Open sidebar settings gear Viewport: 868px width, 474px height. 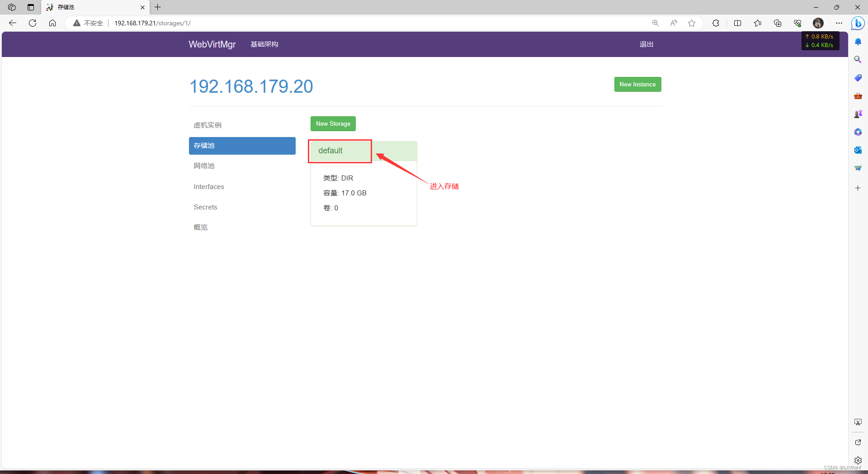[x=858, y=460]
